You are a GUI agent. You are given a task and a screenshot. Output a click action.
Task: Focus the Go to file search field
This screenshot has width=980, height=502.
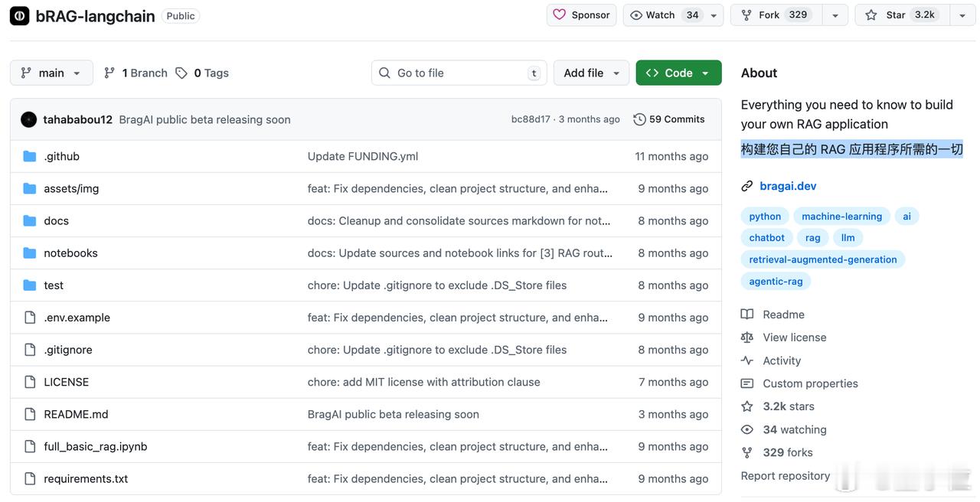(x=459, y=73)
